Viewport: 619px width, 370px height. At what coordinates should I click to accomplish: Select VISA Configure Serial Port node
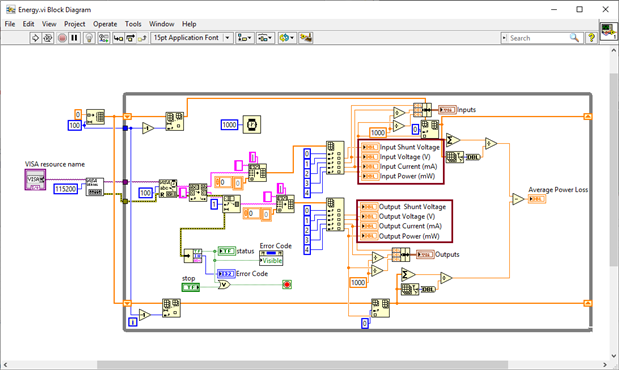[95, 187]
